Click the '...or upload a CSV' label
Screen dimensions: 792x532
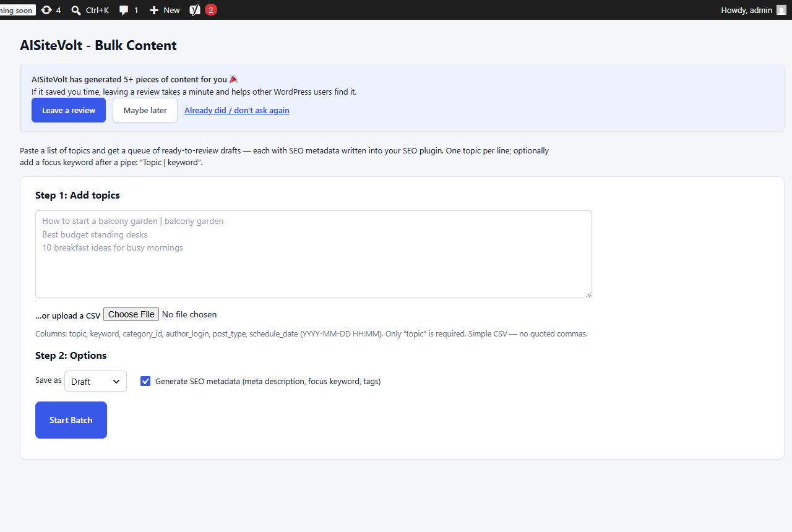click(67, 315)
